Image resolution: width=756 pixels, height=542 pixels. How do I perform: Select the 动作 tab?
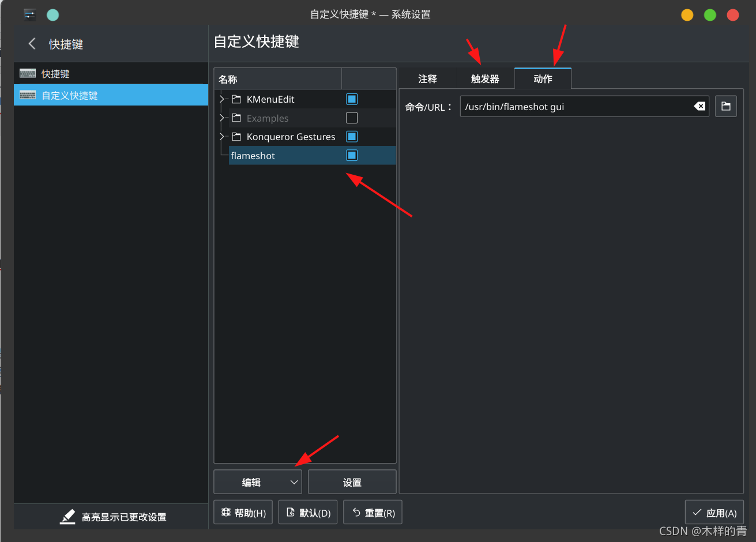[x=543, y=78]
